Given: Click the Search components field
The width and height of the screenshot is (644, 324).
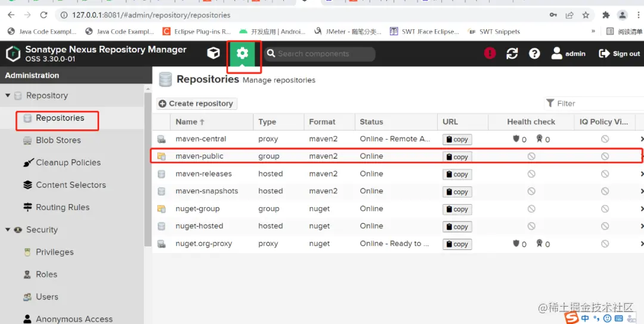Looking at the screenshot, I should 320,54.
